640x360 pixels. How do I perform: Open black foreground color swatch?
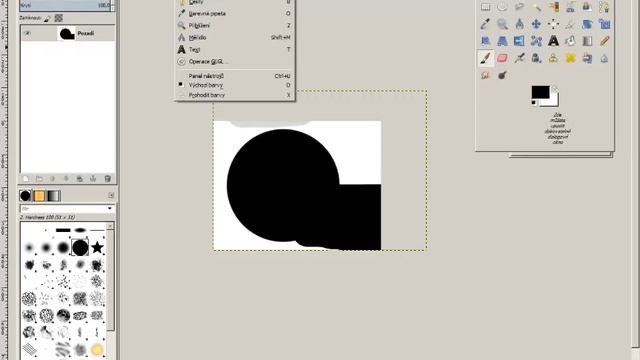tap(540, 93)
